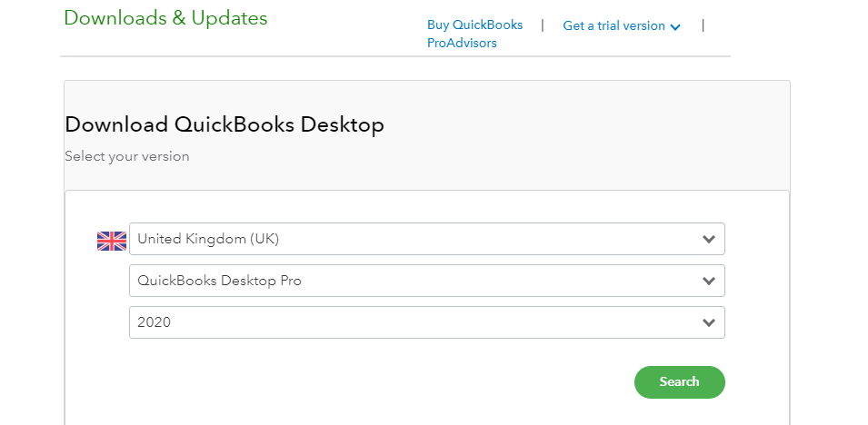Screen dimensions: 868x425
Task: Open the United Kingdom (UK) country dropdown
Action: [426, 239]
